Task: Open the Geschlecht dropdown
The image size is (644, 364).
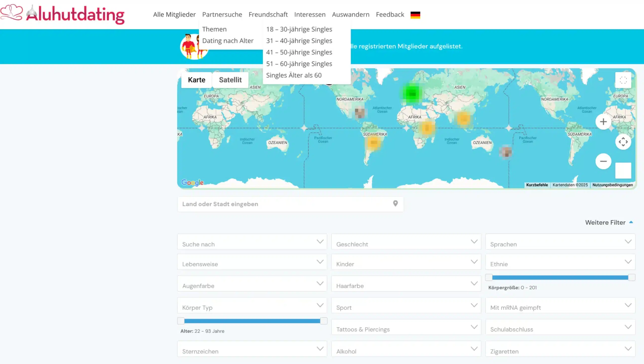Action: pos(406,242)
